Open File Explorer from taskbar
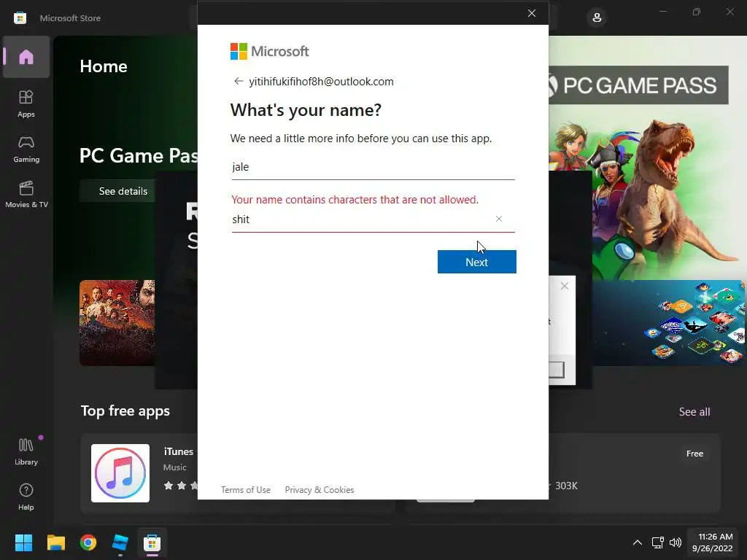This screenshot has height=560, width=747. [55, 542]
